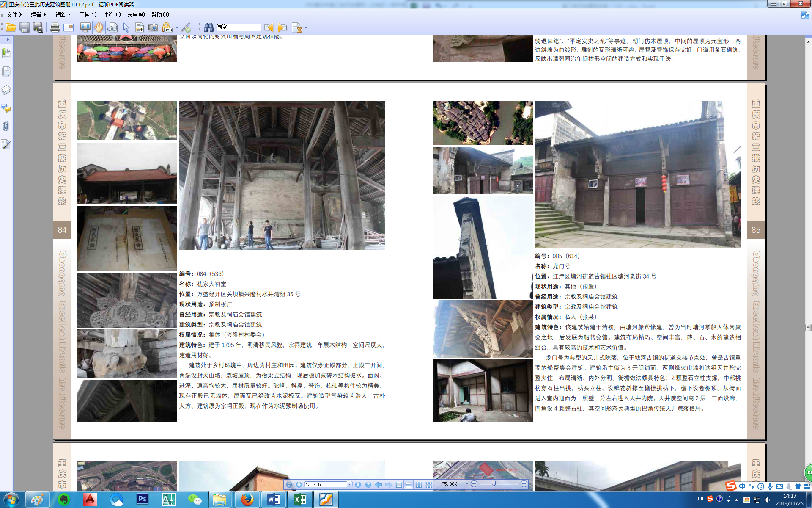Open the search options page icon
This screenshot has height=508, width=812.
297,28
